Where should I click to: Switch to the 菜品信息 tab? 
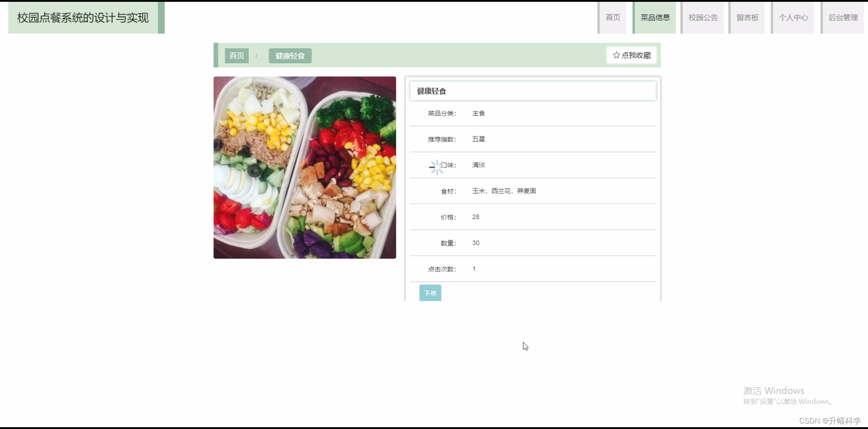tap(655, 18)
